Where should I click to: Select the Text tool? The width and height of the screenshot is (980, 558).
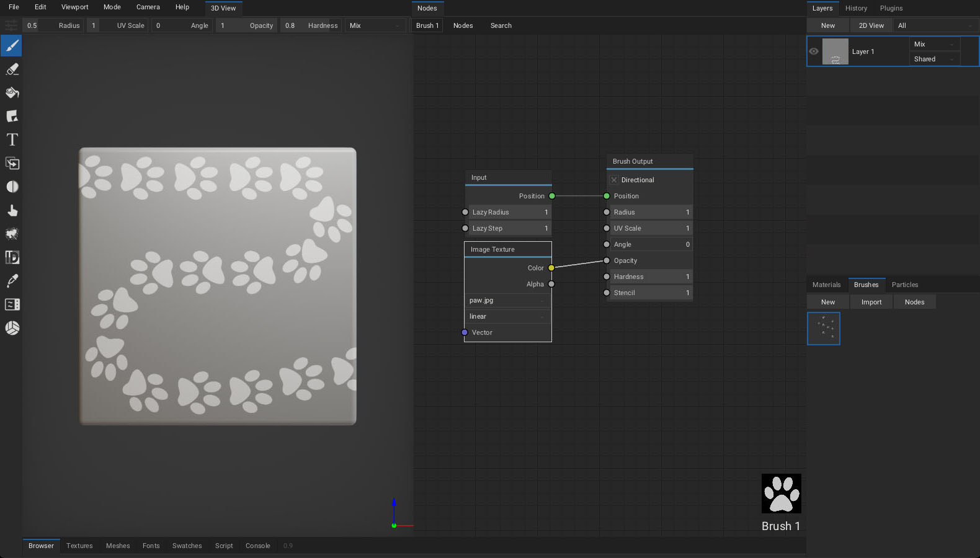pos(12,140)
